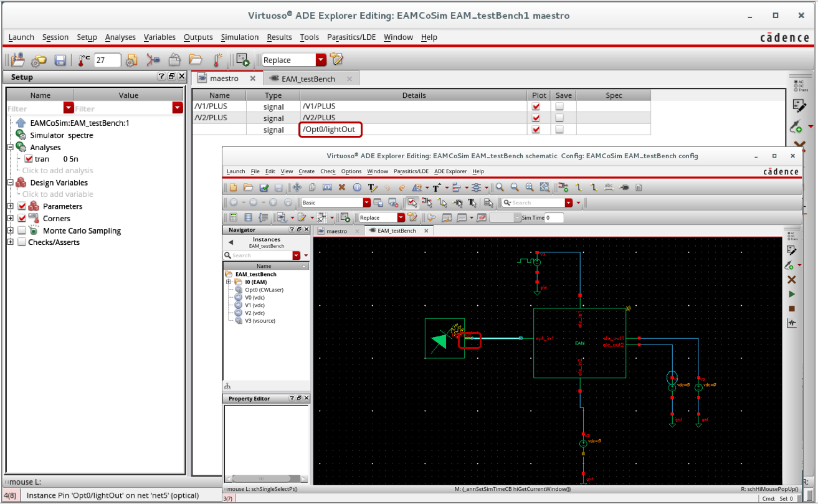Viewport: 818px width, 504px height.
Task: Click the plot waveform icon in inner right toolbar
Action: click(792, 323)
